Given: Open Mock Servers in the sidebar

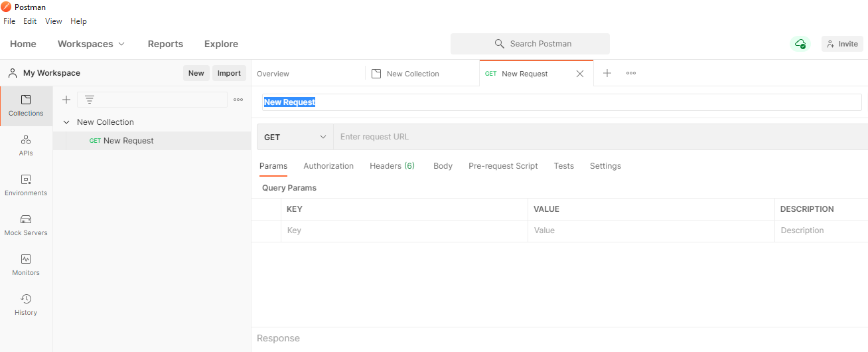Looking at the screenshot, I should (26, 225).
